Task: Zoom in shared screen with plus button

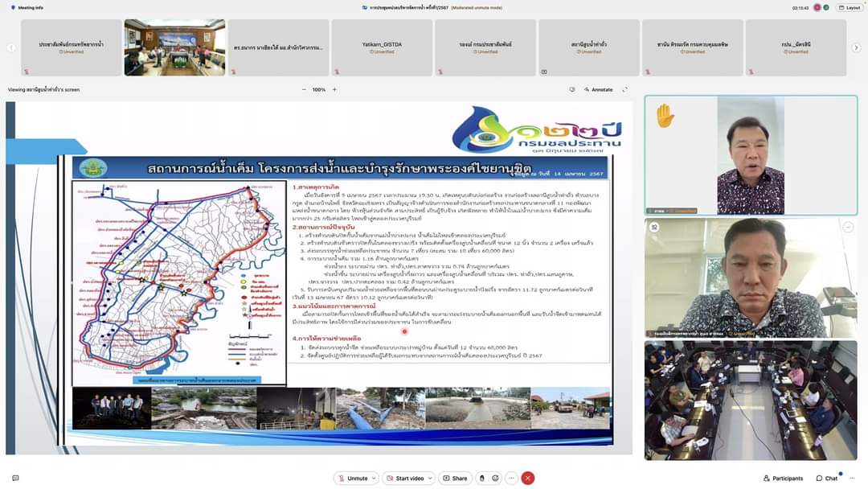Action: coord(334,89)
